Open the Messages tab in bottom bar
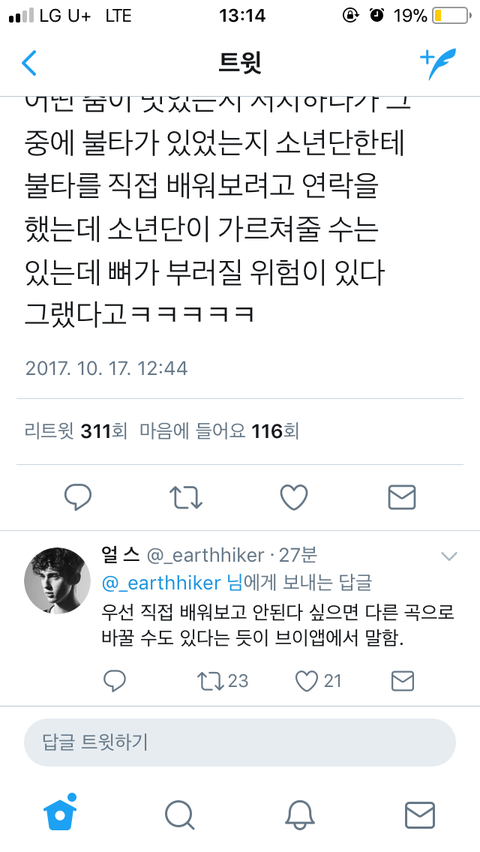Viewport: 480px width, 852px height. click(420, 815)
